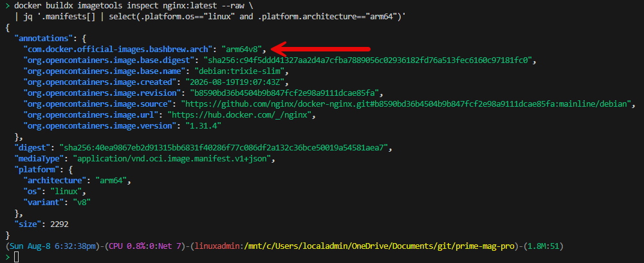644x263 pixels.
Task: Select the "annotations" key
Action: (x=44, y=39)
